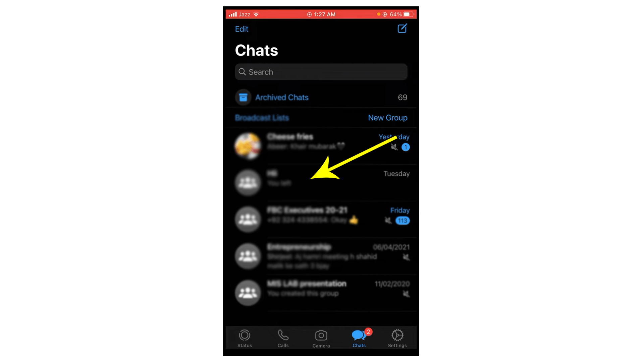Tap New Group button
This screenshot has height=362, width=644.
[x=387, y=117]
